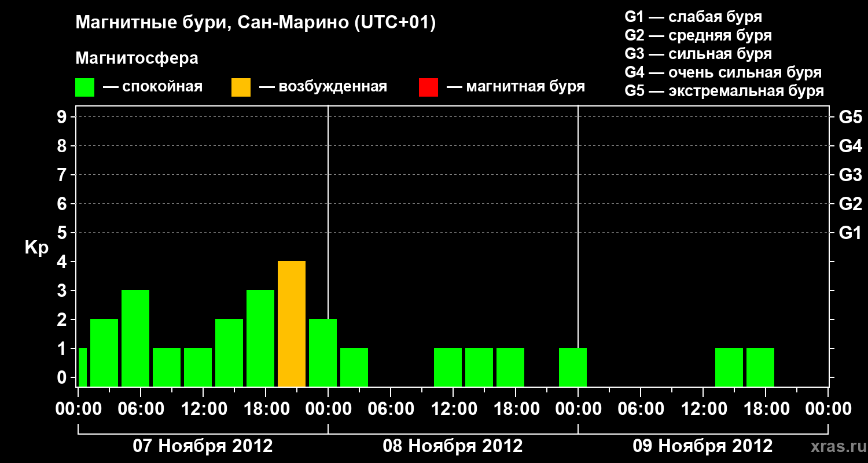The image size is (868, 463).
Task: Click the '— магнитная буря' legend label
Action: (x=516, y=87)
